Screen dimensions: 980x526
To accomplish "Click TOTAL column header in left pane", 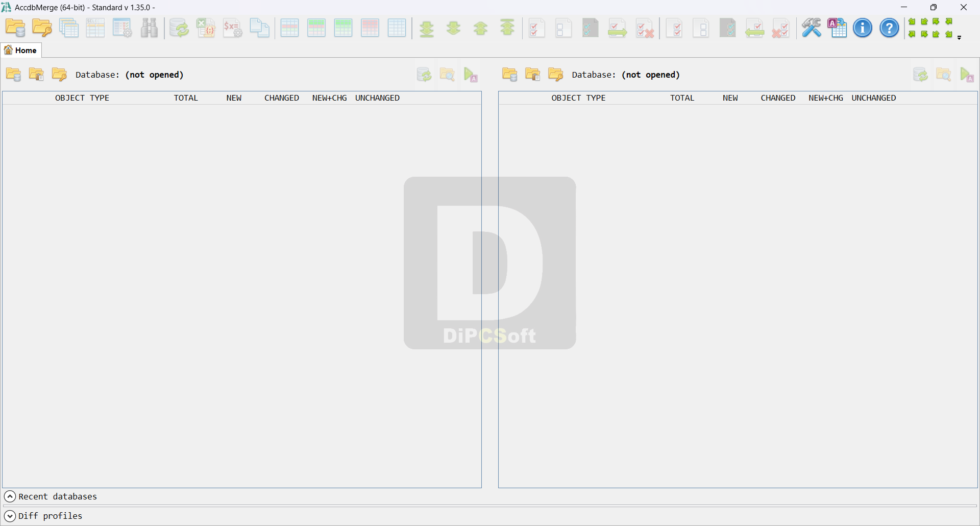I will pyautogui.click(x=186, y=98).
